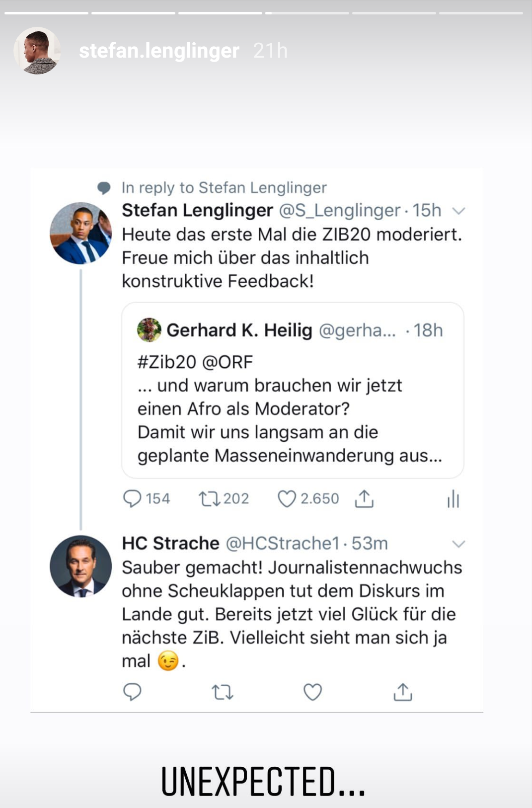Open Stefan Lenglinger's Twitter avatar
Viewport: 532px width, 808px height.
pos(80,233)
